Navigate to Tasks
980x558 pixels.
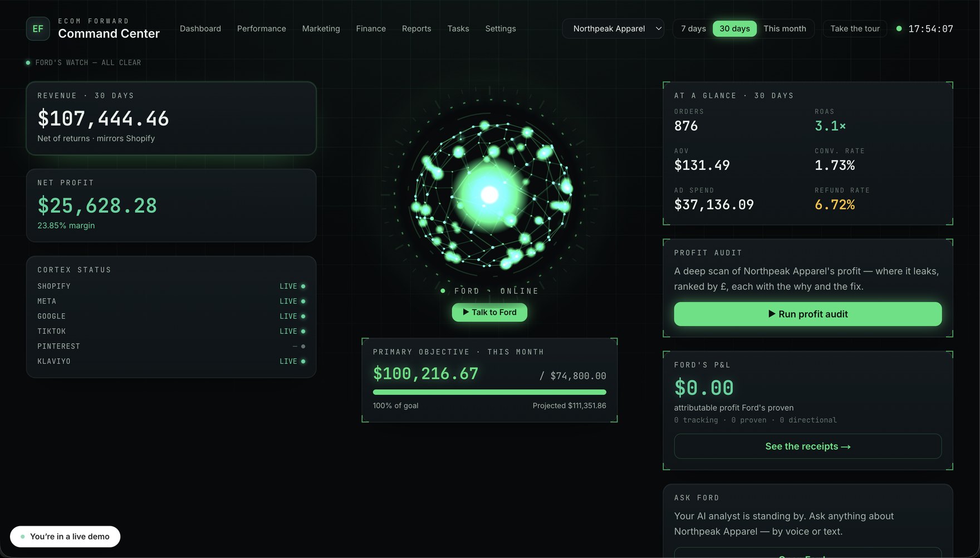pos(458,28)
